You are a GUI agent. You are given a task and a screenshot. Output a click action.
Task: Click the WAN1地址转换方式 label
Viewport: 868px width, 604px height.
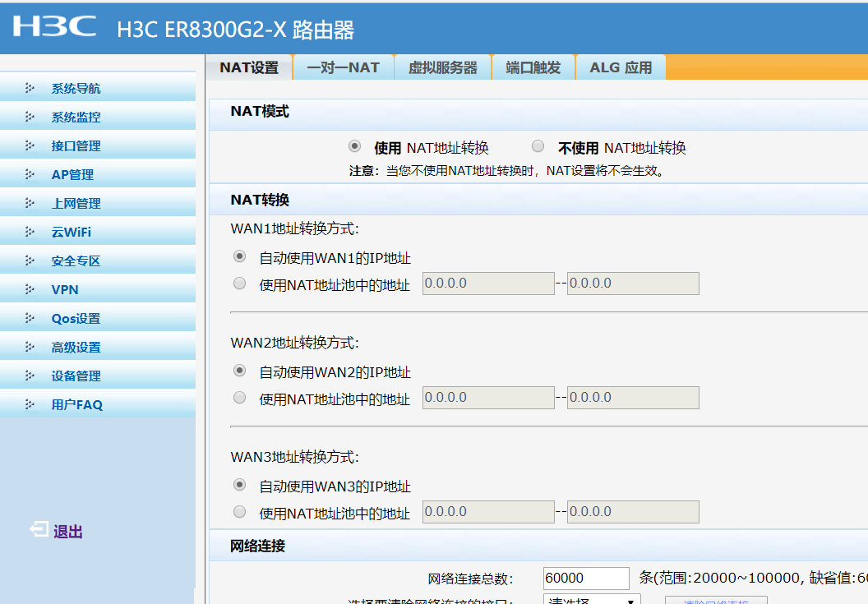click(x=294, y=228)
